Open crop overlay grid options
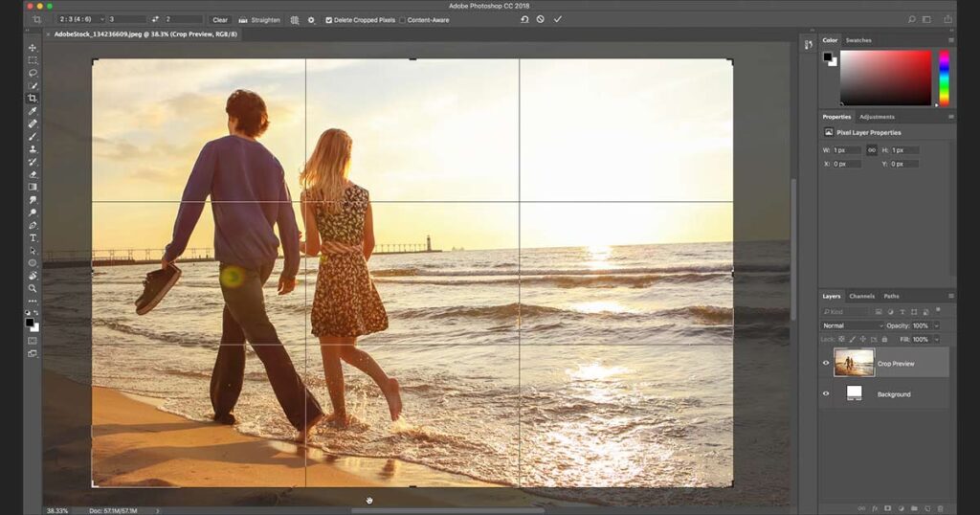Viewport: 980px width, 515px height. (295, 19)
